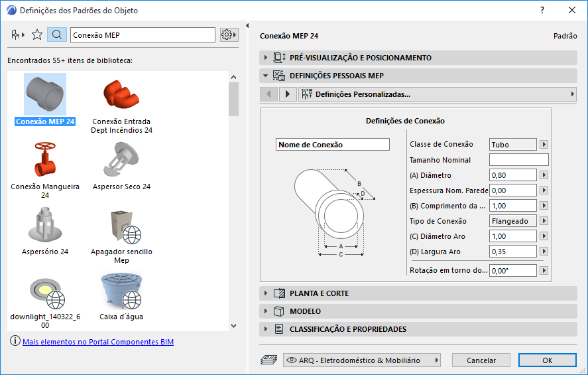Open arrow beside (D) Largura Aro
Image resolution: width=588 pixels, height=375 pixels.
(544, 252)
